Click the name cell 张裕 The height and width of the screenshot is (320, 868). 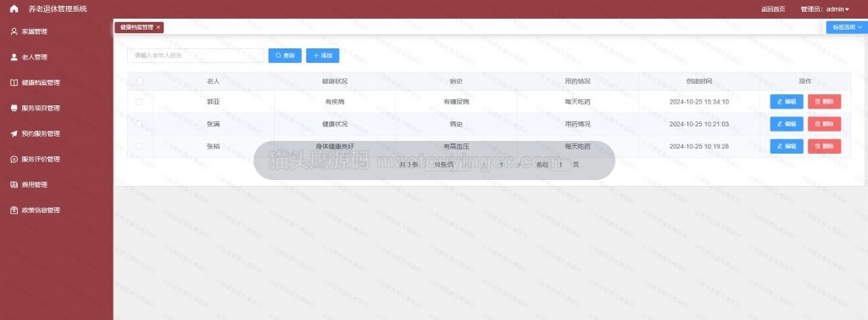tap(213, 146)
